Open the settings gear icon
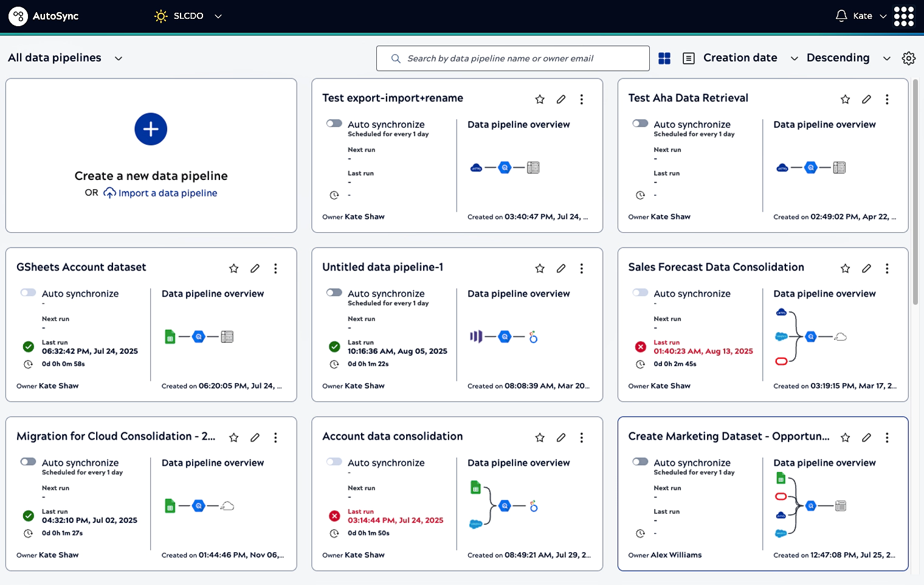 tap(909, 58)
